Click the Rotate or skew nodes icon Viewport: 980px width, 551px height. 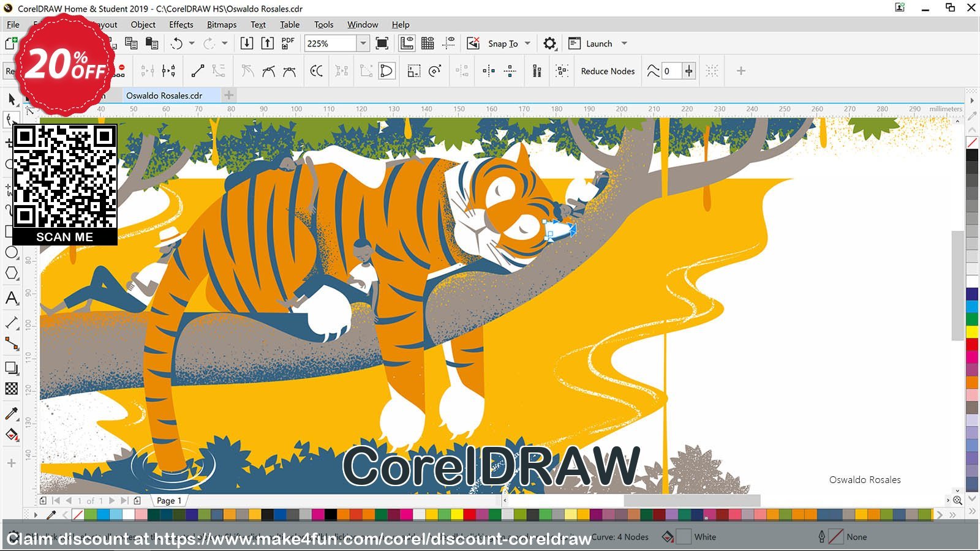(x=435, y=71)
